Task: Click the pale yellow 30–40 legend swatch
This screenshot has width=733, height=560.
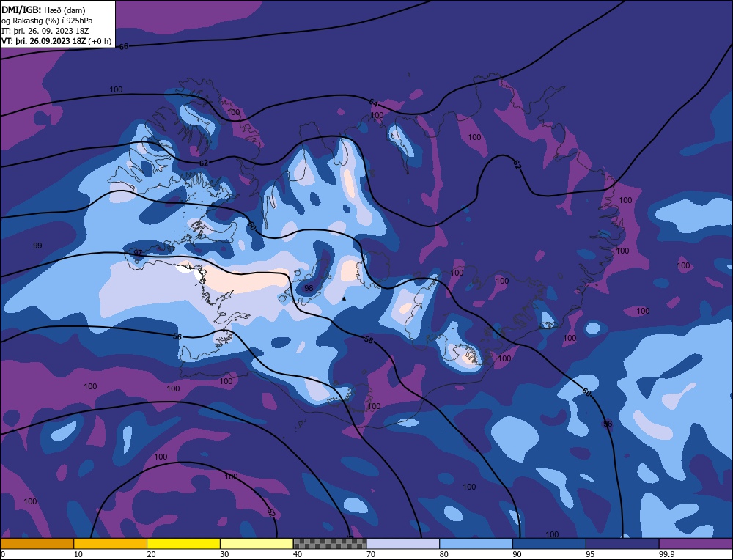Action: 257,543
